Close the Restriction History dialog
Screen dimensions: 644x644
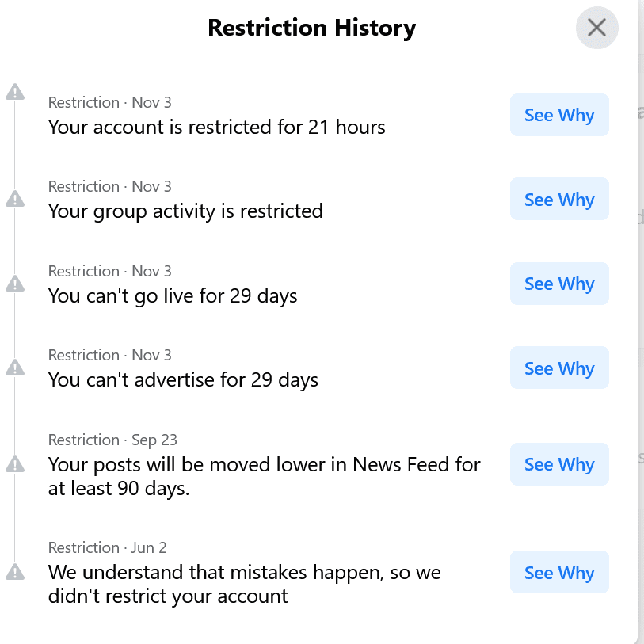point(596,29)
